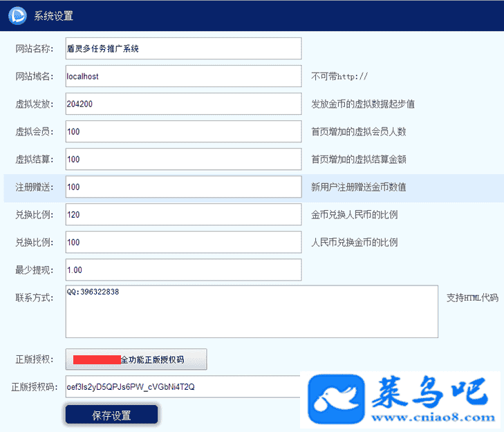Focus the 虚拟会员 input box

[183, 131]
